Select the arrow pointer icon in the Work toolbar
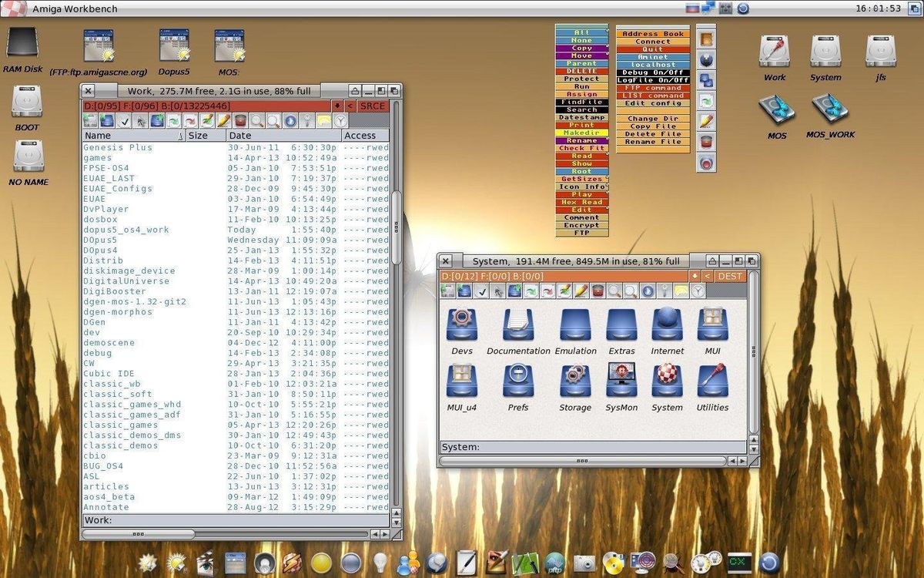Viewport: 924px width, 578px height. click(x=141, y=120)
